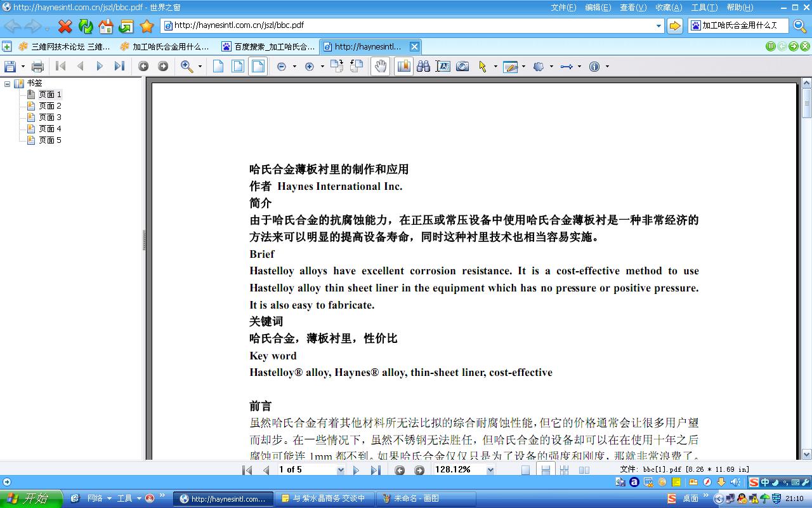Viewport: 812px width, 508px height.
Task: Click the browser home button
Action: (x=106, y=26)
